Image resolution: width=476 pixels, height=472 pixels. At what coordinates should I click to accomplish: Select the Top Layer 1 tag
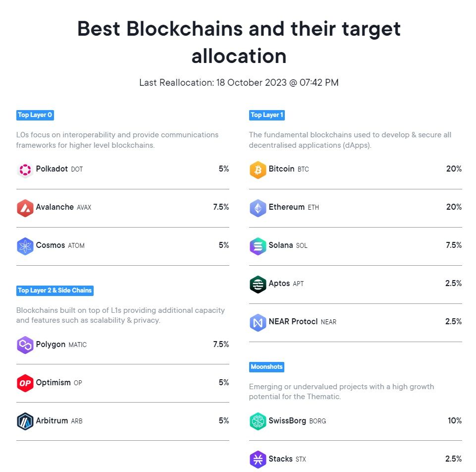(267, 115)
